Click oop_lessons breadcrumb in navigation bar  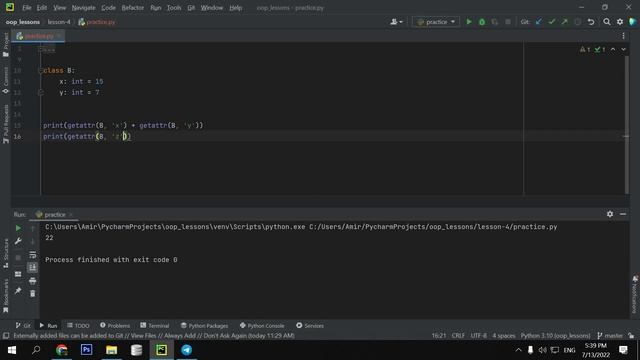click(22, 22)
